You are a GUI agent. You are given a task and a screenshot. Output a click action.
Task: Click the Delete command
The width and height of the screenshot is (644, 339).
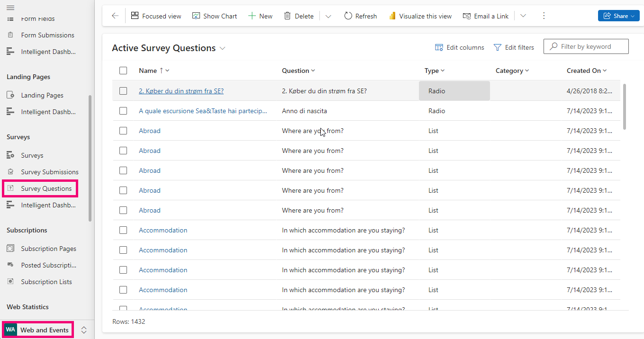pos(299,16)
